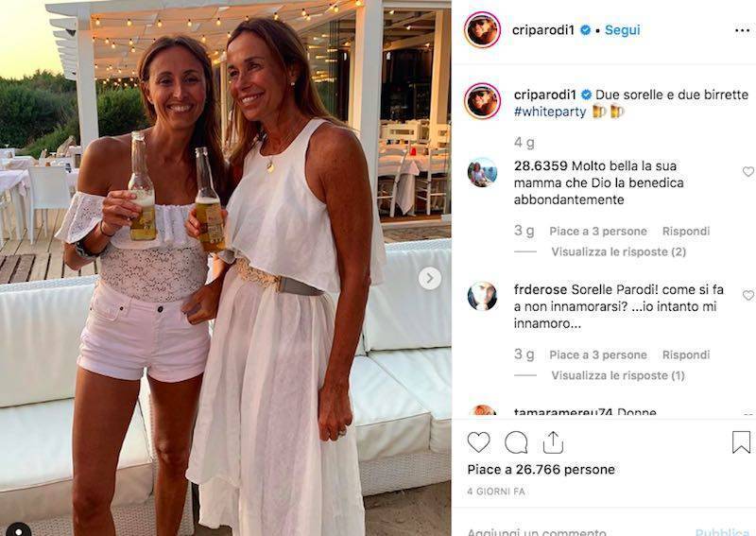Open criparodi1 profile picture in the header
Image resolution: width=756 pixels, height=536 pixels.
pyautogui.click(x=482, y=30)
